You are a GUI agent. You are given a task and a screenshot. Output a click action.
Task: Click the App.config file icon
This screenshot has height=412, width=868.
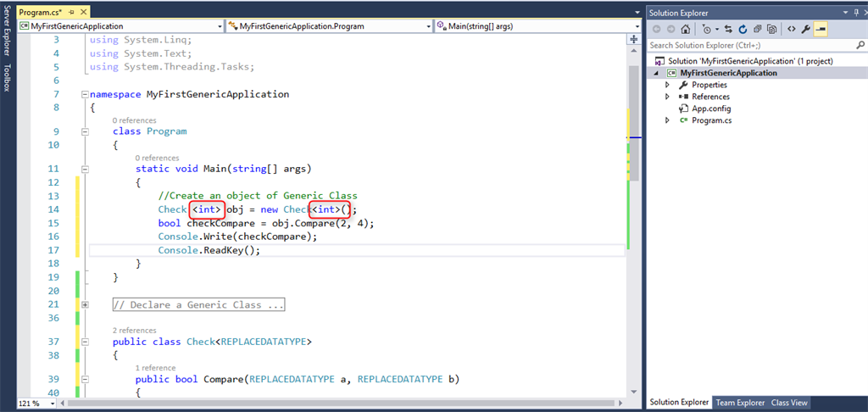pos(683,109)
